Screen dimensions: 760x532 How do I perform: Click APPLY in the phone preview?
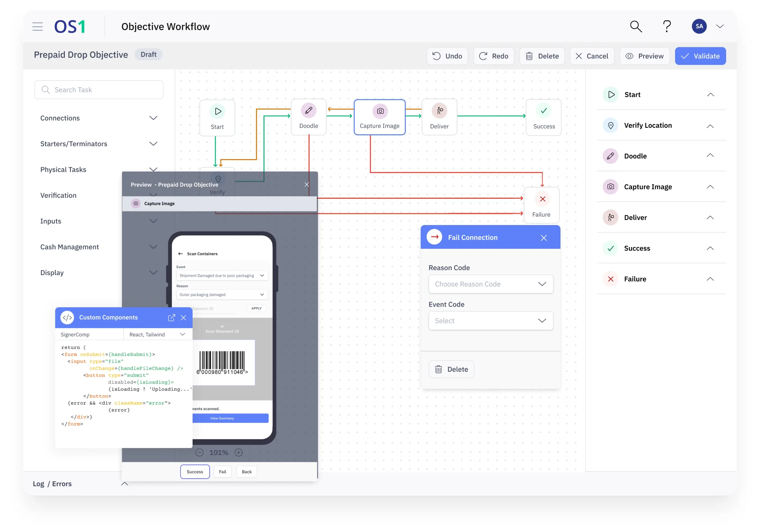[257, 308]
